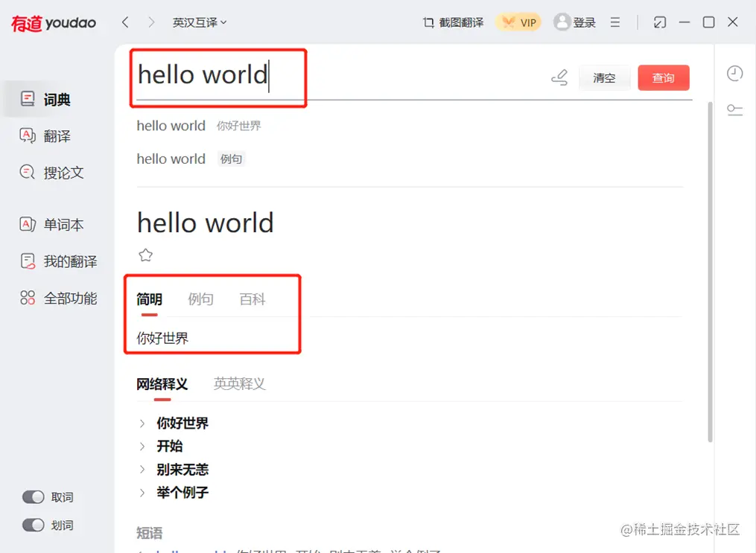Open 全部功能 all features
This screenshot has height=553, width=756.
(58, 298)
